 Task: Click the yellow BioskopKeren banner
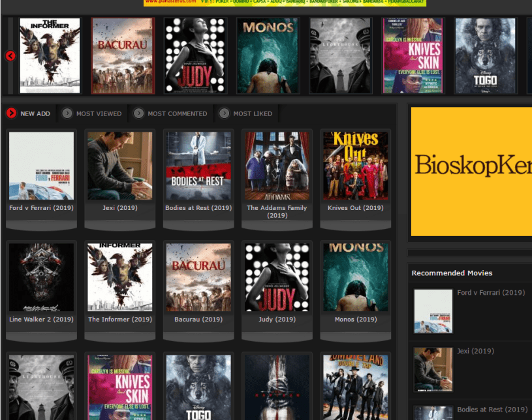[471, 171]
